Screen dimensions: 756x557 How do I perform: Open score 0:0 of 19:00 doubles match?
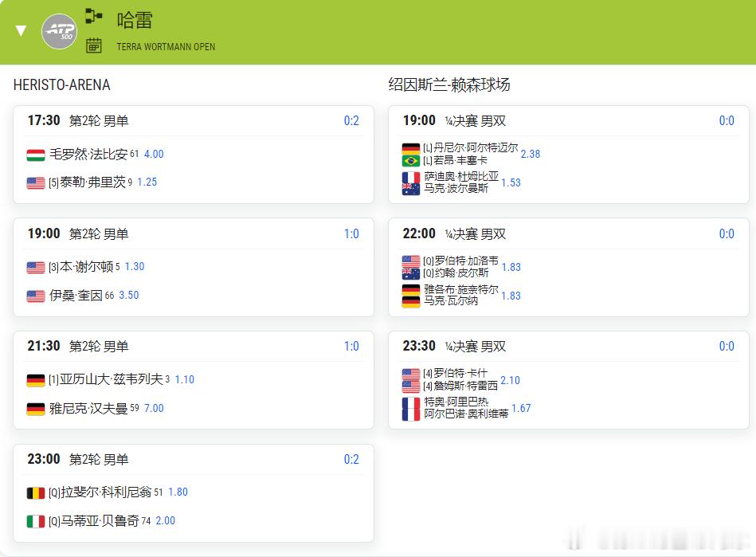point(727,121)
